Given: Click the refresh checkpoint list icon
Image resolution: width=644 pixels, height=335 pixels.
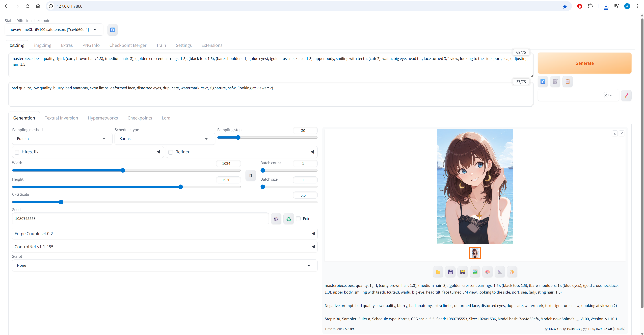Looking at the screenshot, I should pos(113,30).
